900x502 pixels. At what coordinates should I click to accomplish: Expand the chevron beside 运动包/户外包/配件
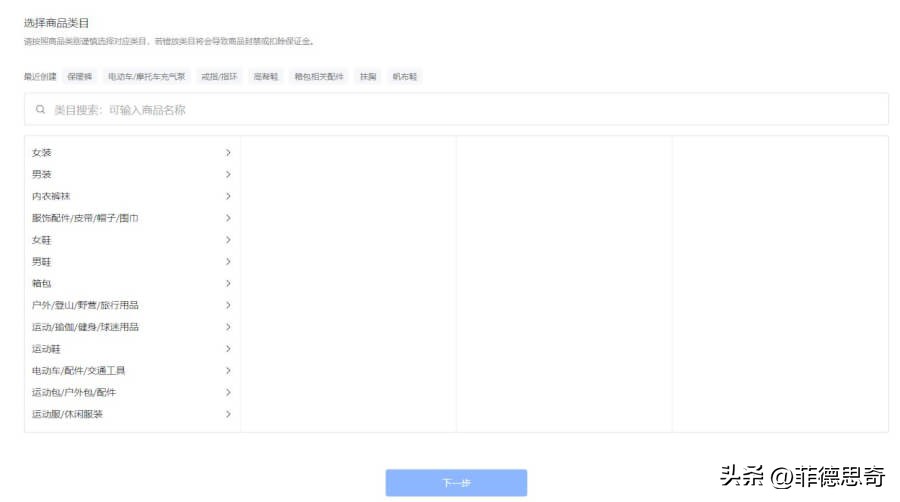point(228,392)
